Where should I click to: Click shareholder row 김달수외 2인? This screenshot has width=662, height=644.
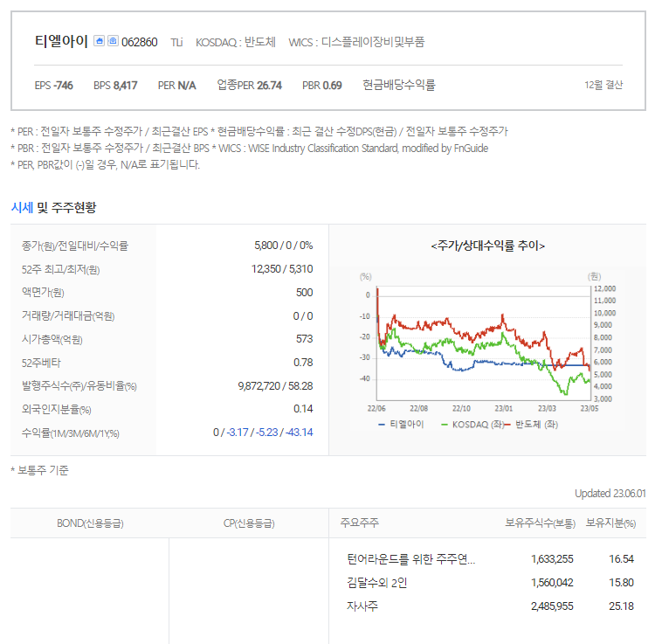[376, 583]
